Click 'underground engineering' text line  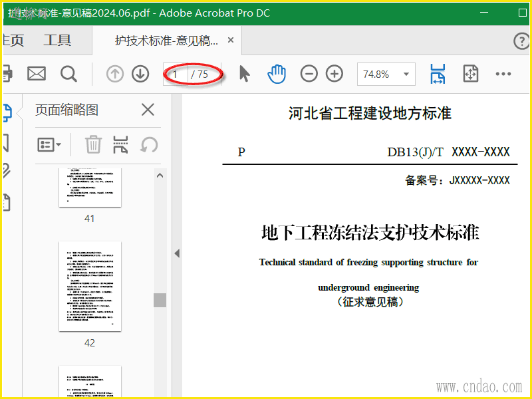(x=368, y=288)
